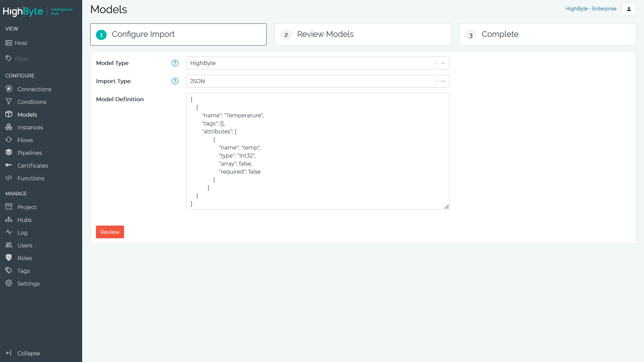Click the "name": "Temperature" line
The height and width of the screenshot is (362, 644).
[x=233, y=115]
